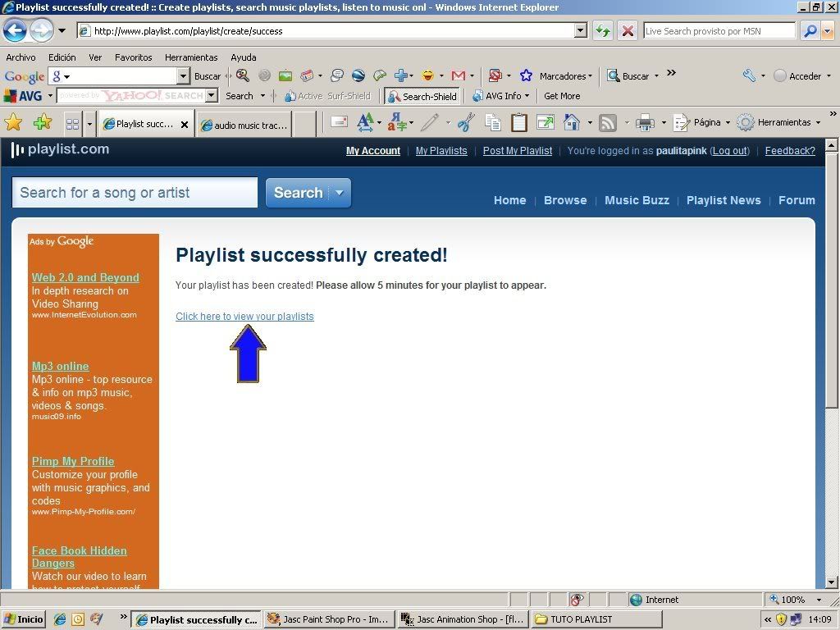Click the Home house icon in toolbar
The image size is (840, 630).
tap(572, 123)
